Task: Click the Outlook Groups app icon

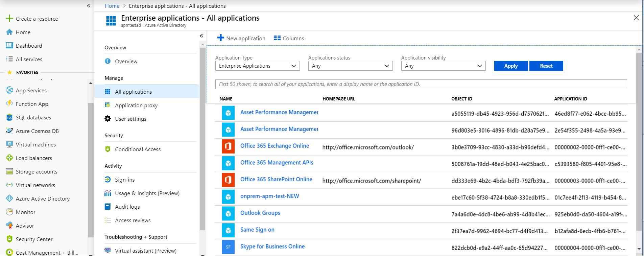Action: (x=228, y=213)
